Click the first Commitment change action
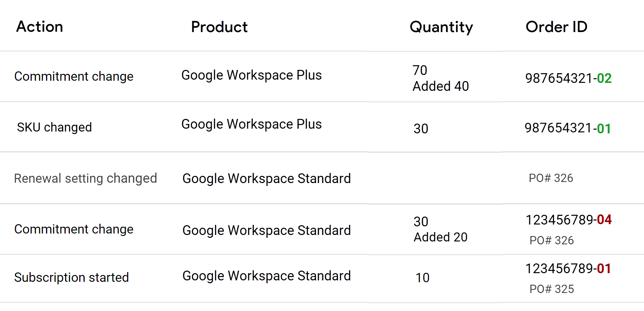Image resolution: width=644 pixels, height=311 pixels. 74,76
